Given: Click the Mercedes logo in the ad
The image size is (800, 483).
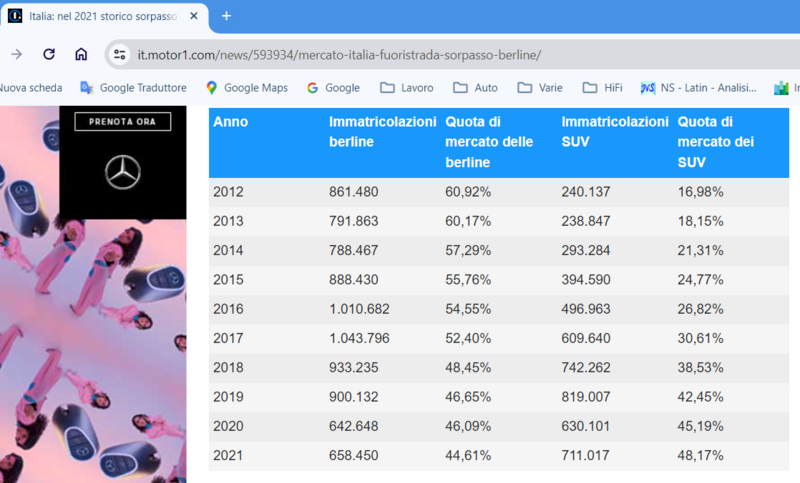Looking at the screenshot, I should [x=123, y=172].
